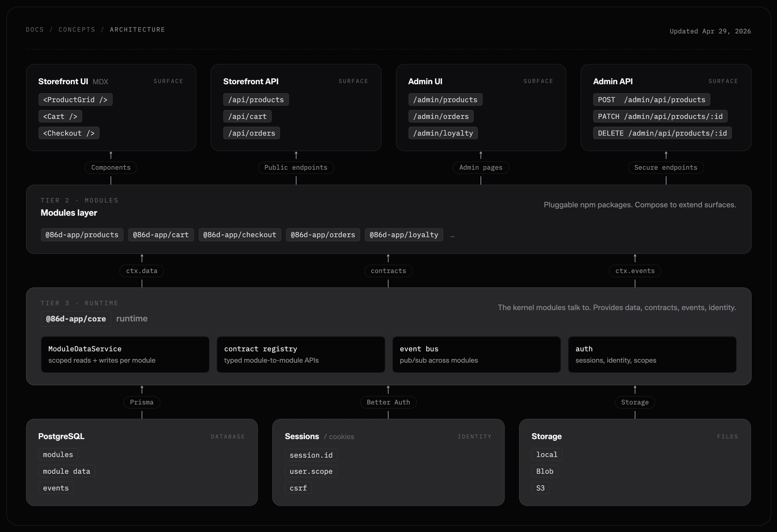
Task: Go to the CONCEPTS breadcrumb
Action: pyautogui.click(x=77, y=29)
